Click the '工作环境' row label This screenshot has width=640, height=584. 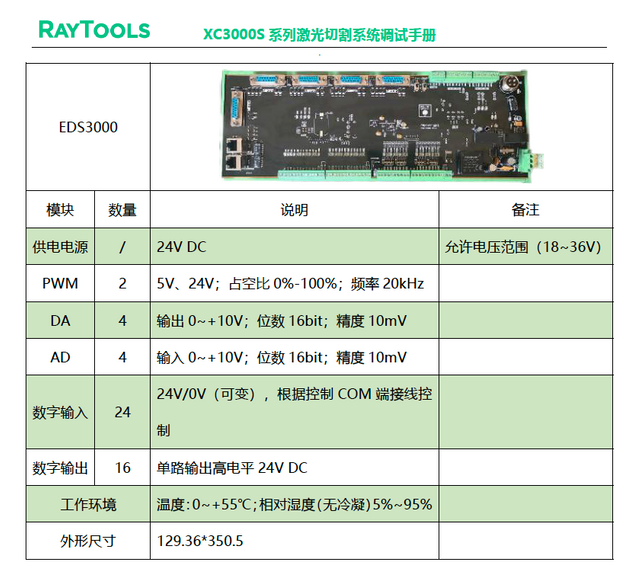(88, 505)
